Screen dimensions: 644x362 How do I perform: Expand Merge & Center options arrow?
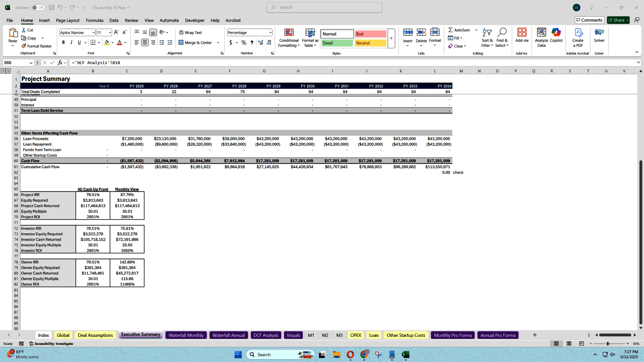[218, 43]
